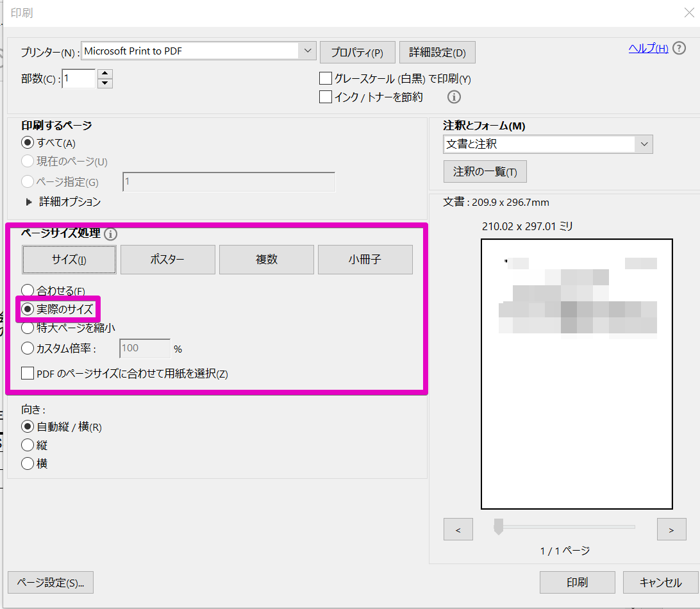Decrease the 部数 copies count
This screenshot has height=609, width=700.
[105, 83]
